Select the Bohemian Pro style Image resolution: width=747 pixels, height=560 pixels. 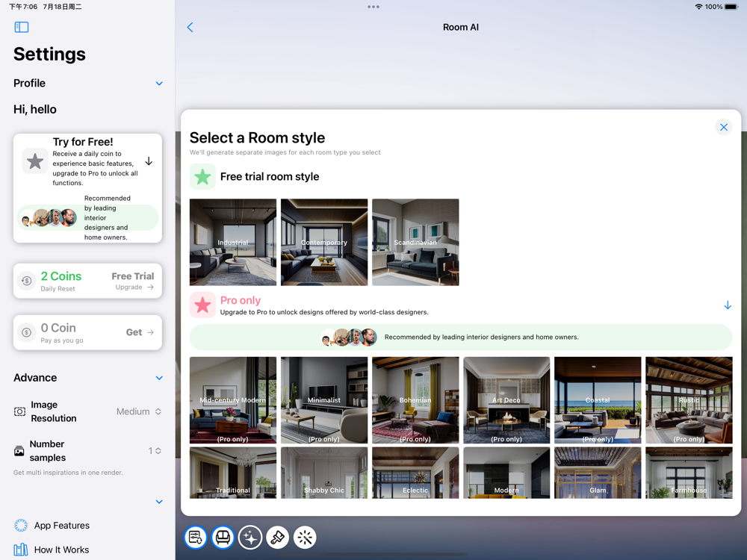point(415,400)
